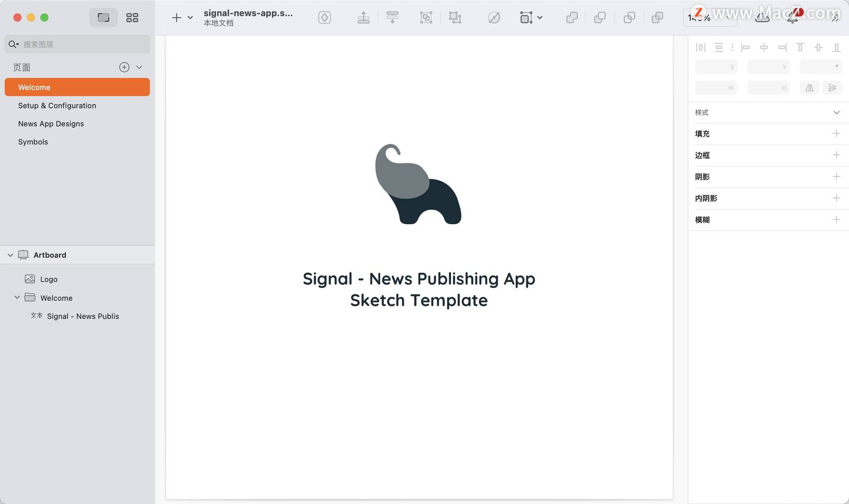Switch to the components grid view
Viewport: 849px width, 504px height.
[x=132, y=18]
